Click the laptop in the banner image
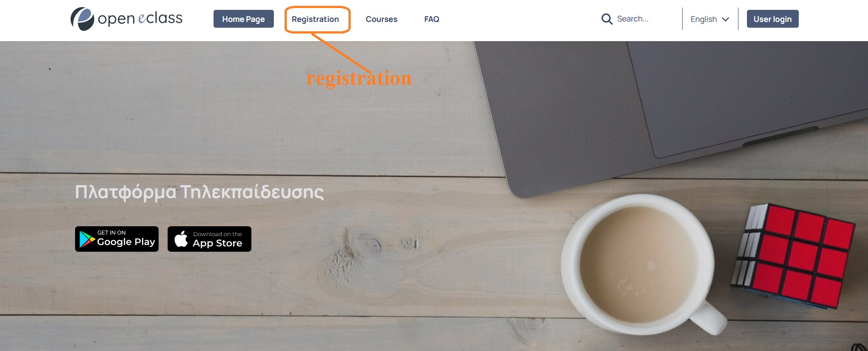Viewport: 868px width, 351px height. pyautogui.click(x=670, y=112)
